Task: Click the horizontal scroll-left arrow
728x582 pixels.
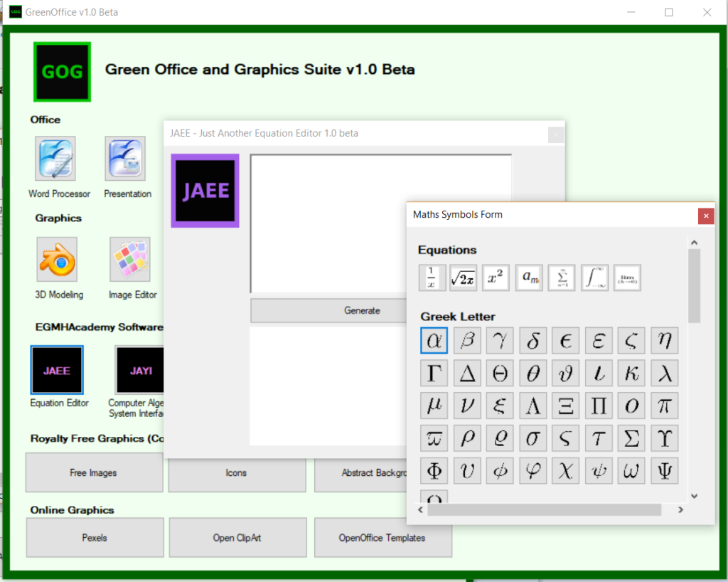Action: (x=421, y=509)
